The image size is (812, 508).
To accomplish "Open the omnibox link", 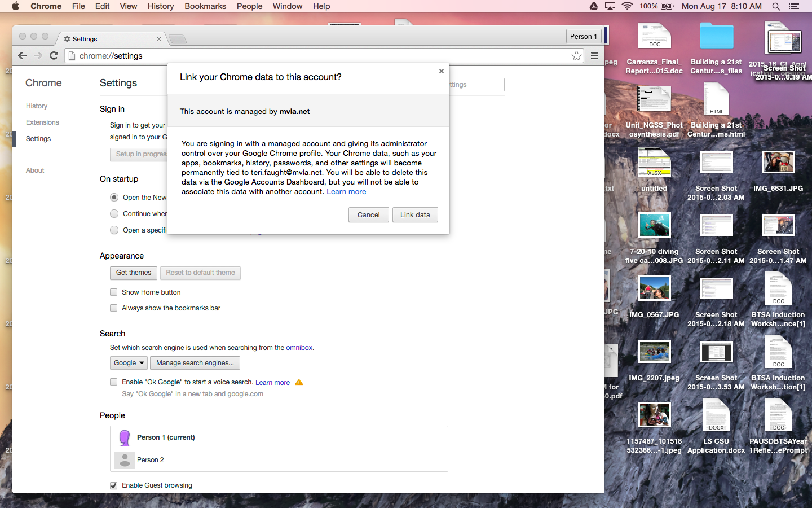I will (299, 348).
